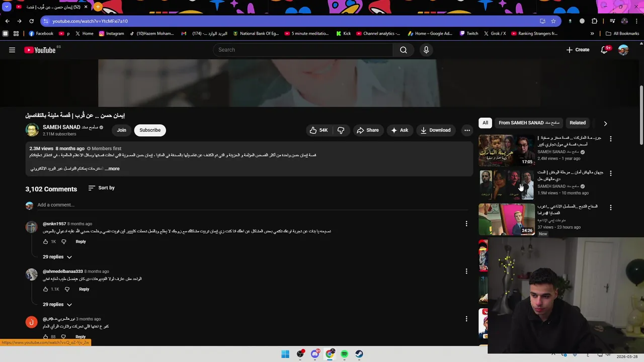644x362 pixels.
Task: Start voice search with microphone icon
Action: click(426, 50)
